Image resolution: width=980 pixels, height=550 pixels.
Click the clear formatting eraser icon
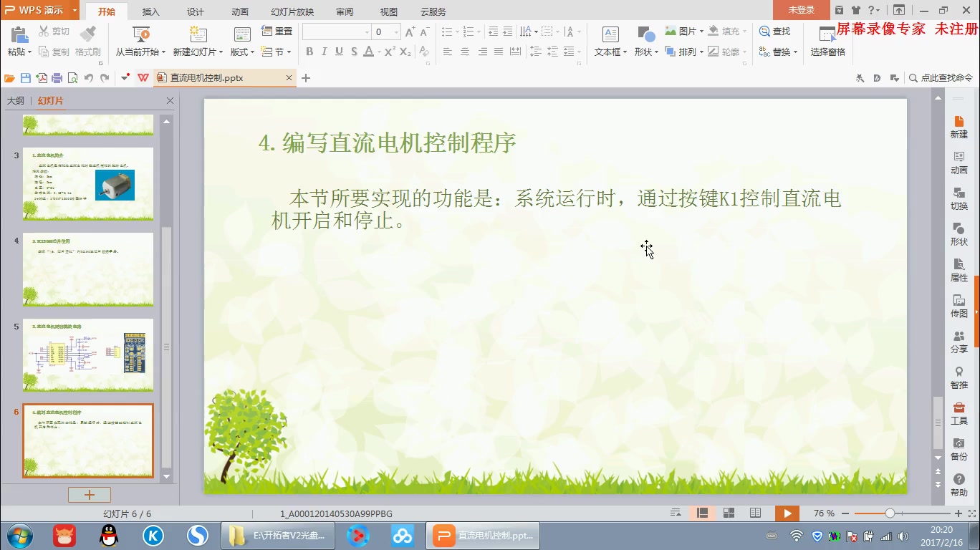click(x=424, y=52)
